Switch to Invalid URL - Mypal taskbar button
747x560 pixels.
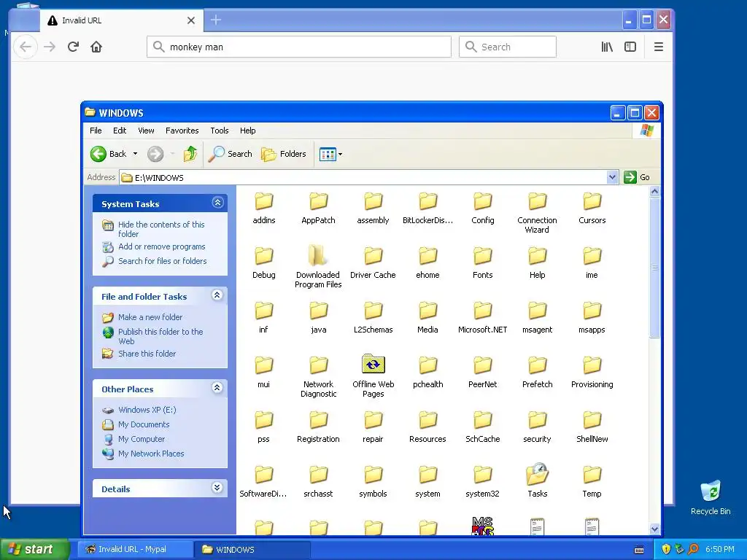(x=135, y=549)
